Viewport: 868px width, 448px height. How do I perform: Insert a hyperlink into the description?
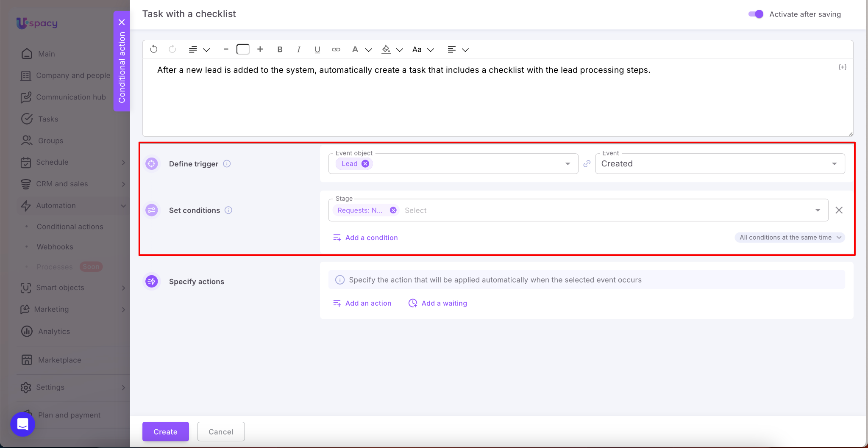tap(336, 50)
